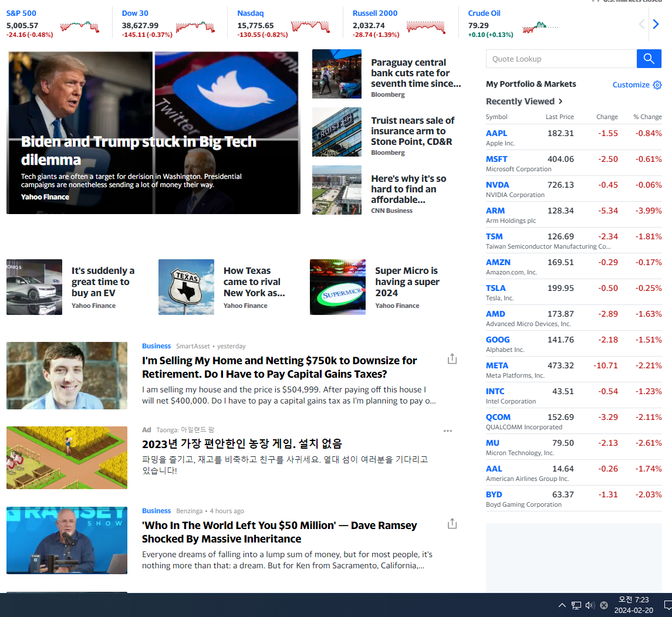Open ARM ticker symbol
The image size is (672, 617).
[x=495, y=211]
